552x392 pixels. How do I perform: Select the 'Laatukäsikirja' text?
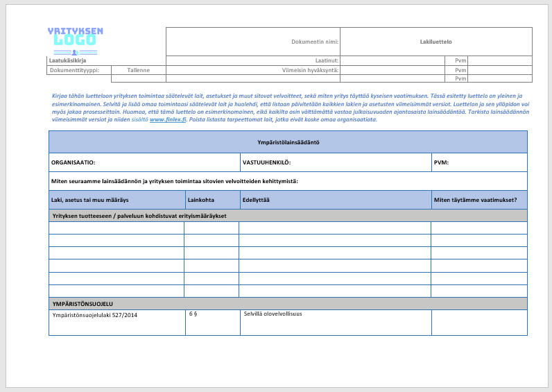pos(67,60)
